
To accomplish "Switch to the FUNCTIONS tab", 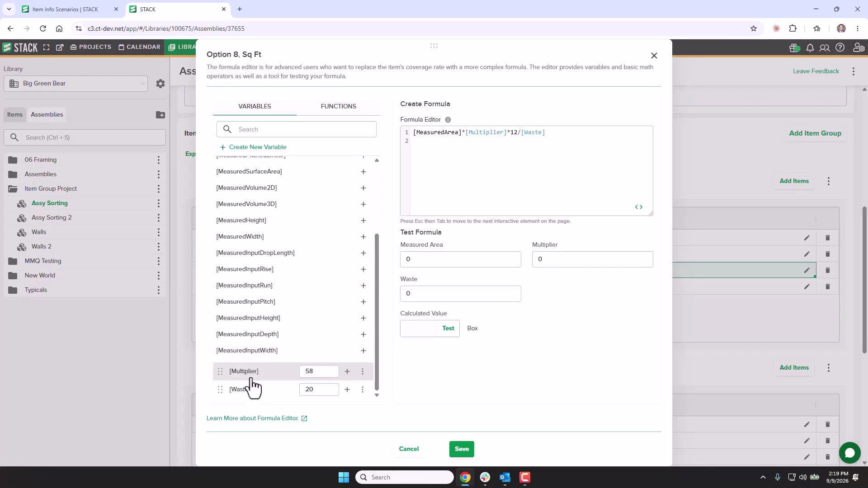I will click(339, 106).
